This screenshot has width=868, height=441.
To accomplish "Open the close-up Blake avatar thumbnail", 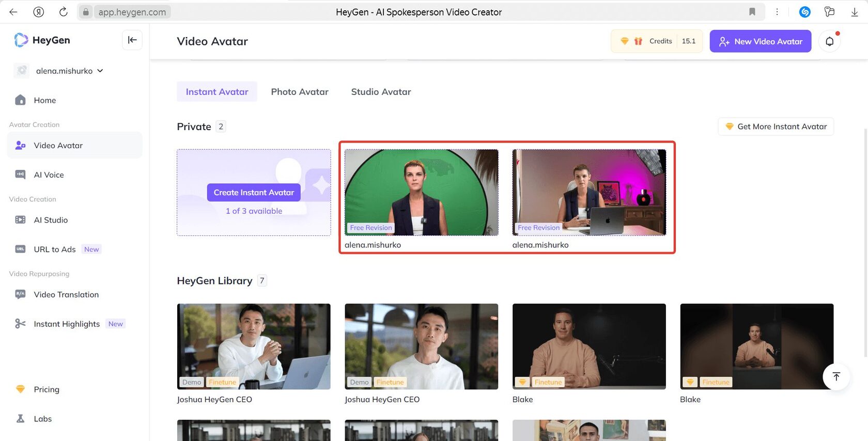I will click(589, 346).
